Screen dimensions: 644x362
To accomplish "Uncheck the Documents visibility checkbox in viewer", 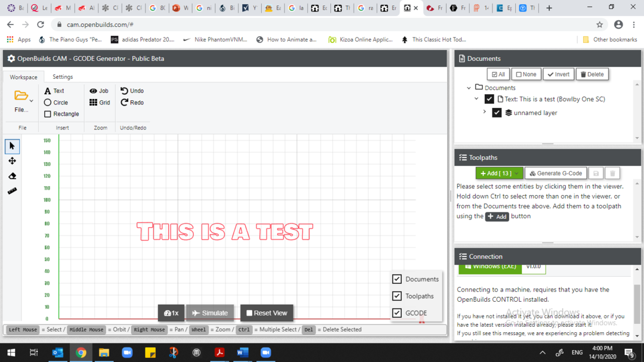I will click(x=397, y=279).
